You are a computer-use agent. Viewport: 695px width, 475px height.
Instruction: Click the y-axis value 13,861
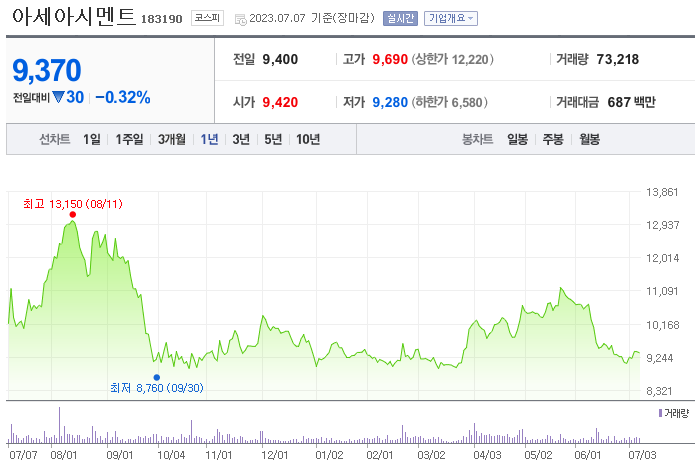pos(662,192)
